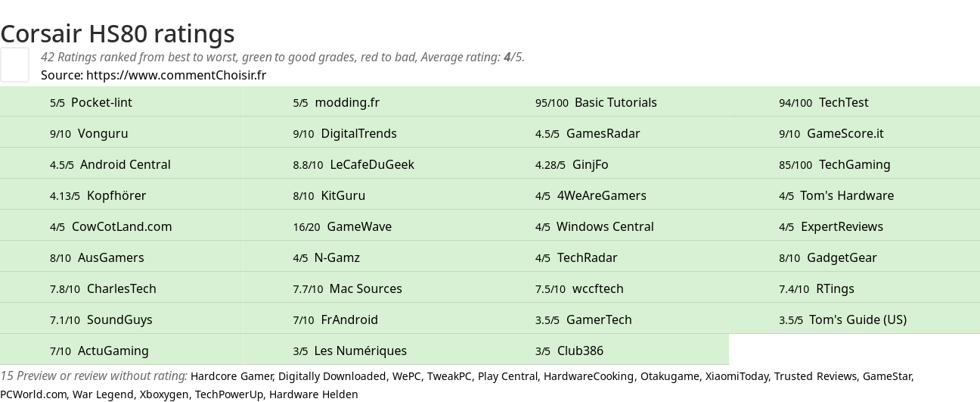Open the GamesRadar 4.5/5 review
The image size is (980, 402).
tap(607, 133)
